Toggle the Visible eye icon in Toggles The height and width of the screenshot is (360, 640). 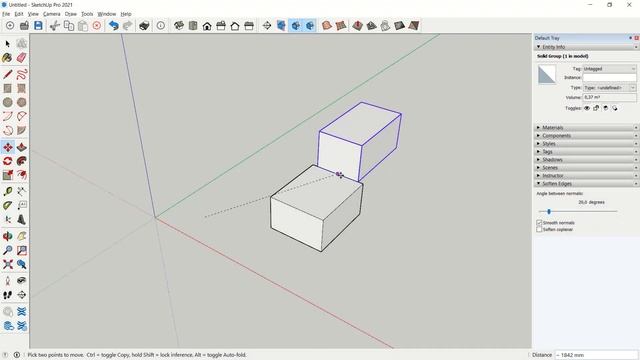click(587, 108)
